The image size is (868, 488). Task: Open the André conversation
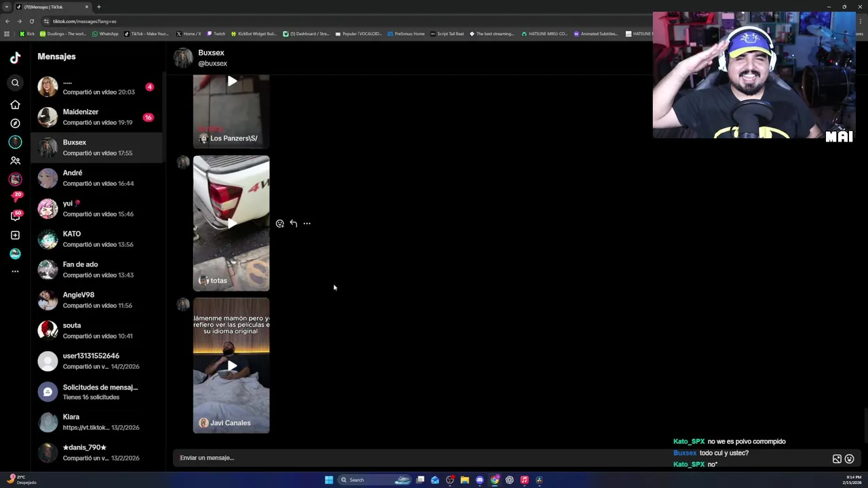[97, 178]
